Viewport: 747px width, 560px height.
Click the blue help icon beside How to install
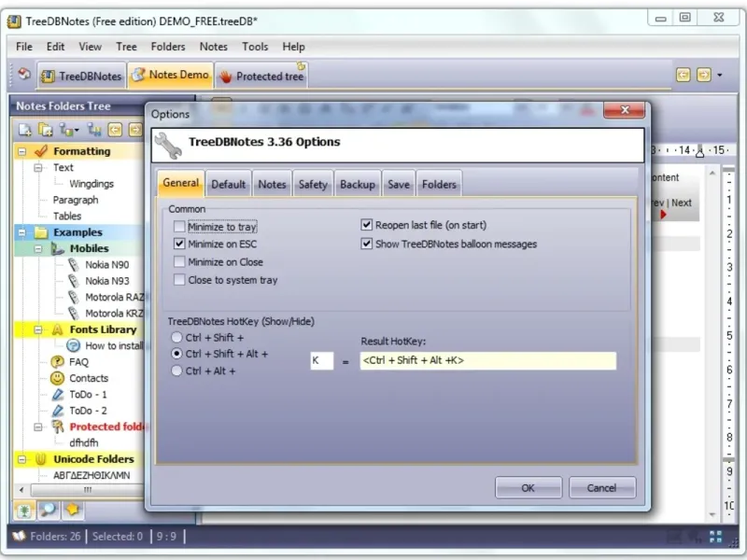[74, 345]
